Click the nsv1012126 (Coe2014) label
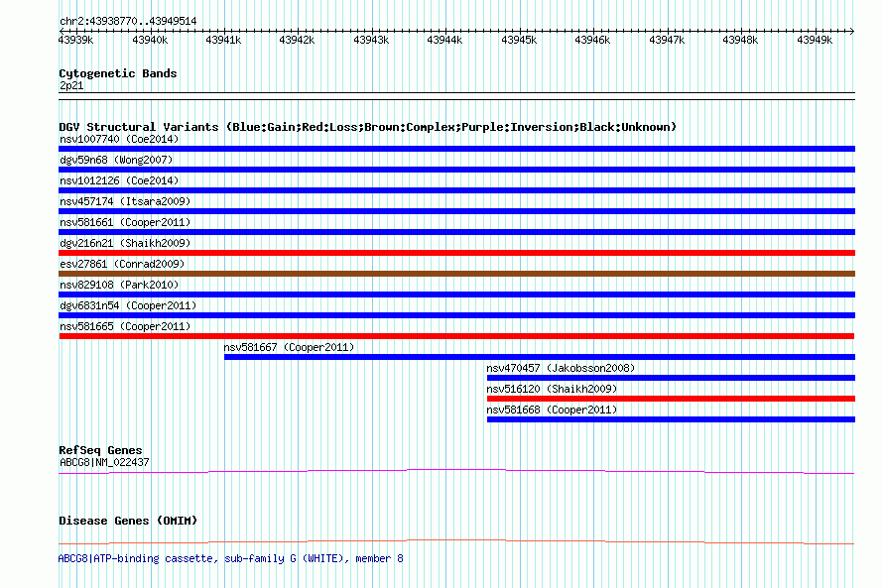 pos(119,180)
